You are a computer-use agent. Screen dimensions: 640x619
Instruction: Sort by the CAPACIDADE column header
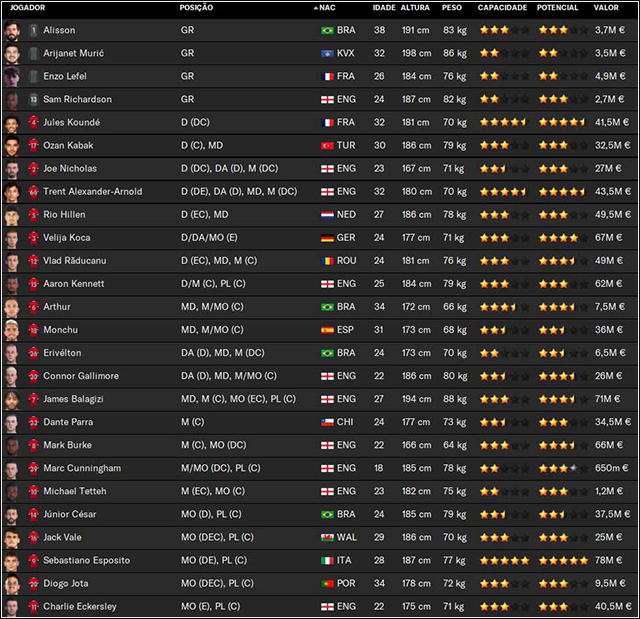[502, 8]
